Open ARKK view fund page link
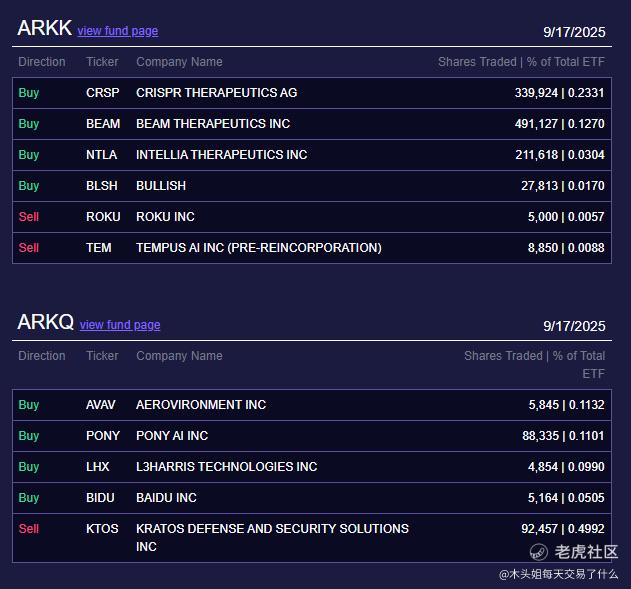The height and width of the screenshot is (589, 631). coord(118,31)
